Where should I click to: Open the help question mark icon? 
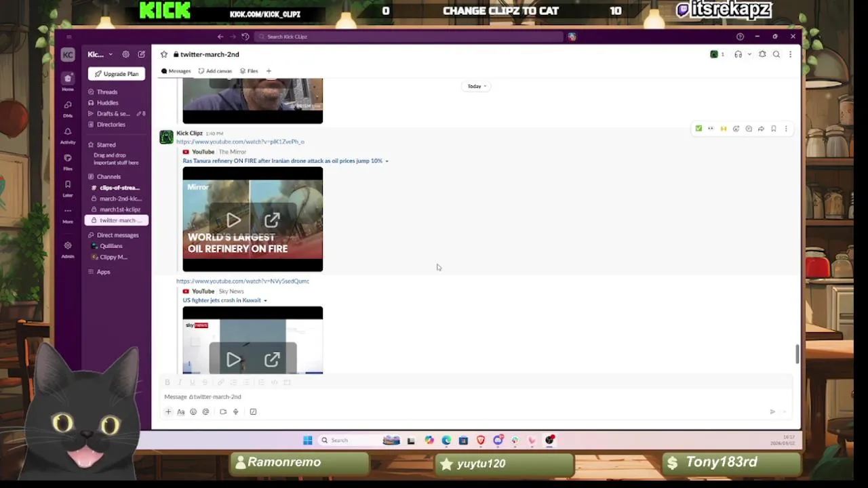740,37
